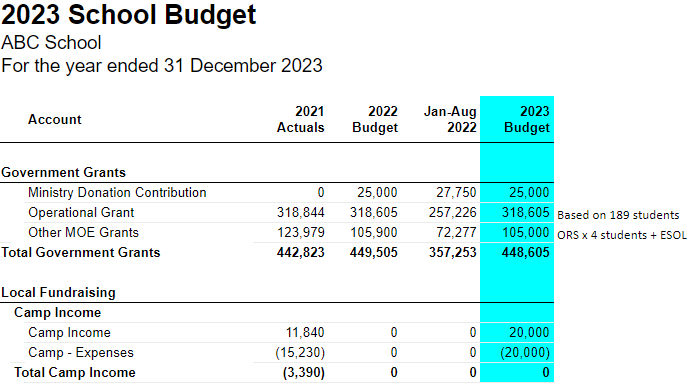This screenshot has width=690, height=383.
Task: Select the ORS x 4 students + ESOL note
Action: pos(622,235)
